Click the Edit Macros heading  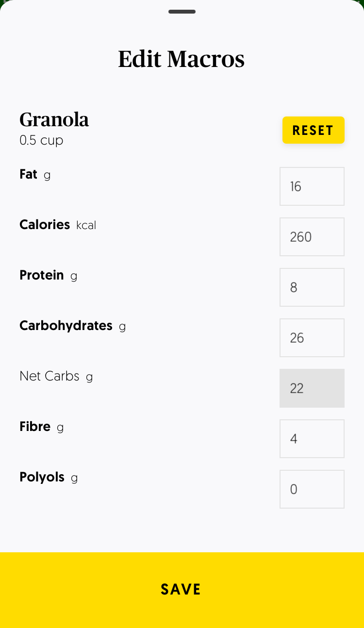(x=182, y=59)
